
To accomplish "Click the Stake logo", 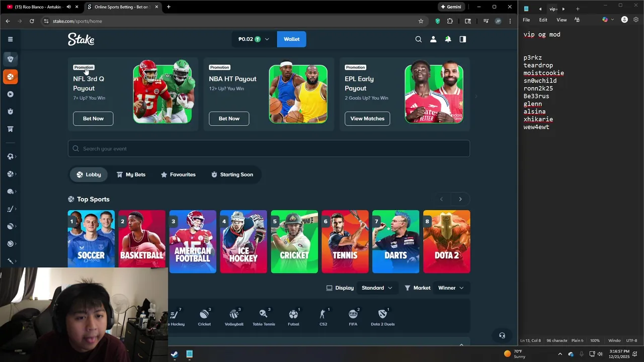I will [81, 39].
